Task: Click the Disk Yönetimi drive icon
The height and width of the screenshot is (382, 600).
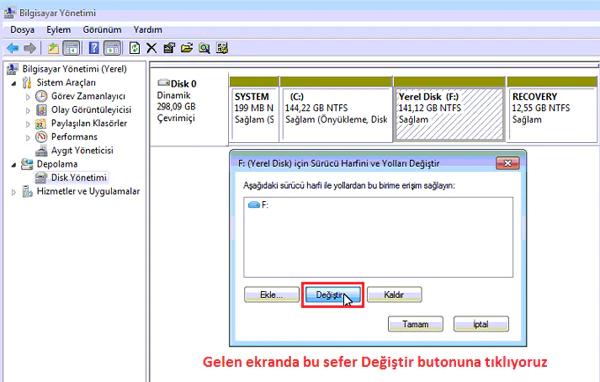Action: (x=41, y=177)
